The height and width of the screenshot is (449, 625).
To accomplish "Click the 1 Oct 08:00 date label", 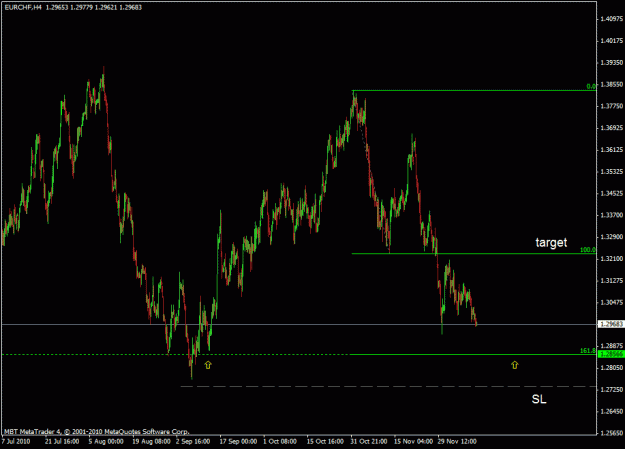I will click(280, 441).
